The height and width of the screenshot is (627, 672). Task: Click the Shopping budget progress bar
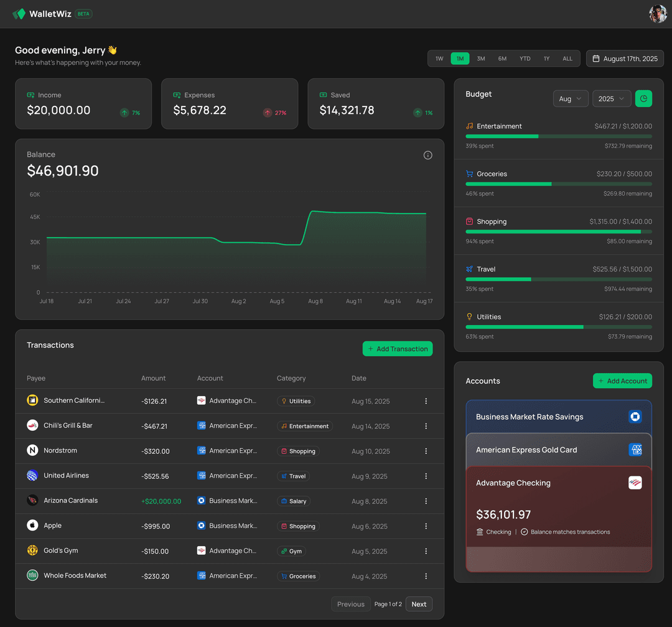[558, 232]
